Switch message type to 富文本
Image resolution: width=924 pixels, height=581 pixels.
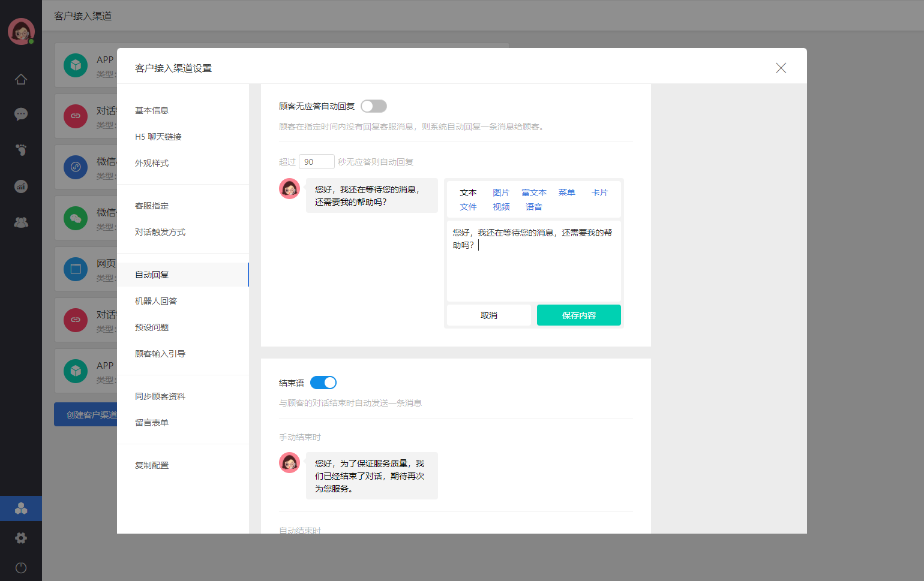click(534, 192)
